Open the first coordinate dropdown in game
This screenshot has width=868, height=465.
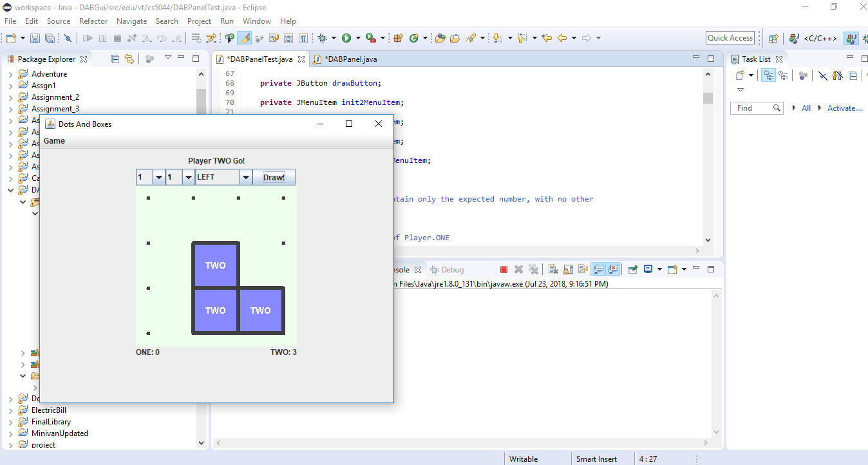158,177
